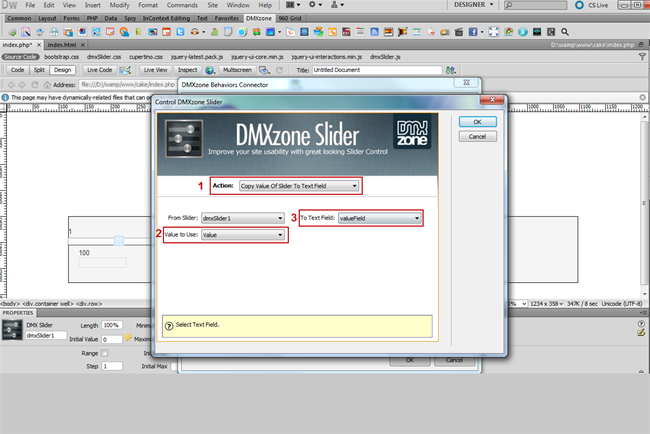Click the DMX Slider icon in the Properties panel

[x=12, y=330]
